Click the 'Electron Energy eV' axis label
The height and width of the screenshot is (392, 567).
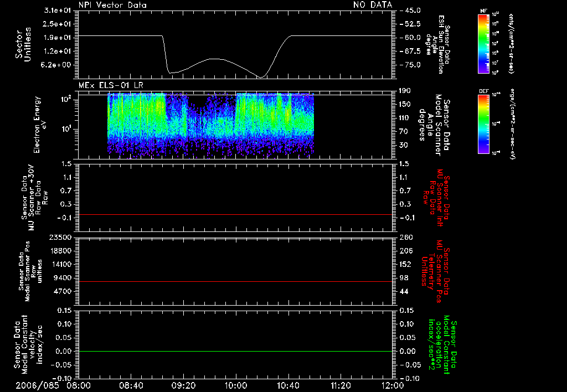tap(40, 125)
